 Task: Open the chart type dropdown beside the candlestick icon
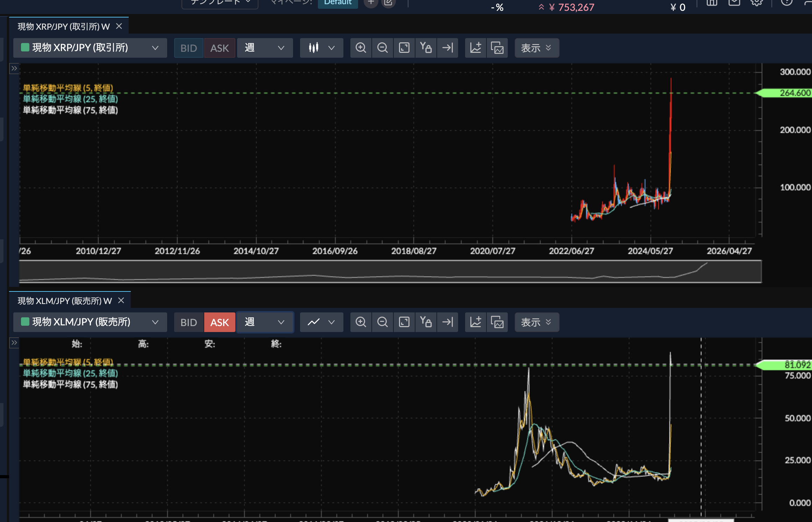331,48
